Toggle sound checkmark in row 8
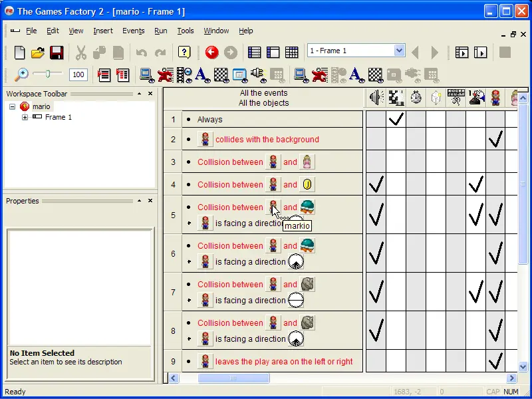This screenshot has width=532, height=399. [x=376, y=331]
